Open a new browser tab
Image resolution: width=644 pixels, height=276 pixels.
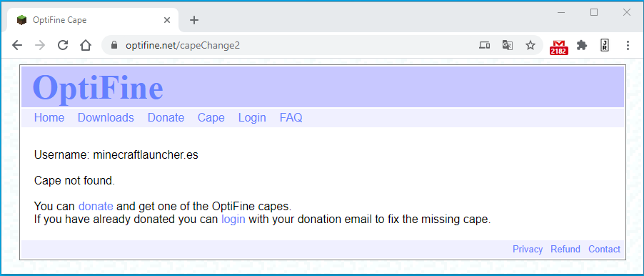(x=194, y=20)
